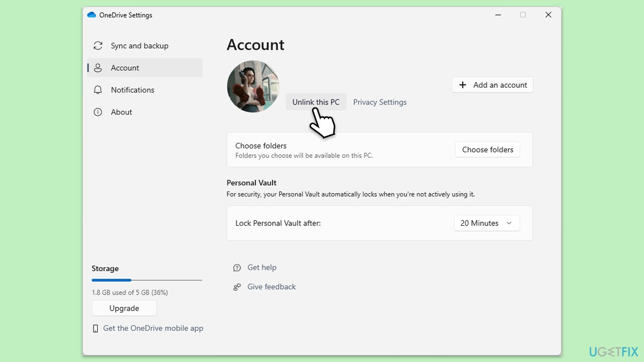
Task: Click the Get help question mark icon
Action: tap(237, 268)
